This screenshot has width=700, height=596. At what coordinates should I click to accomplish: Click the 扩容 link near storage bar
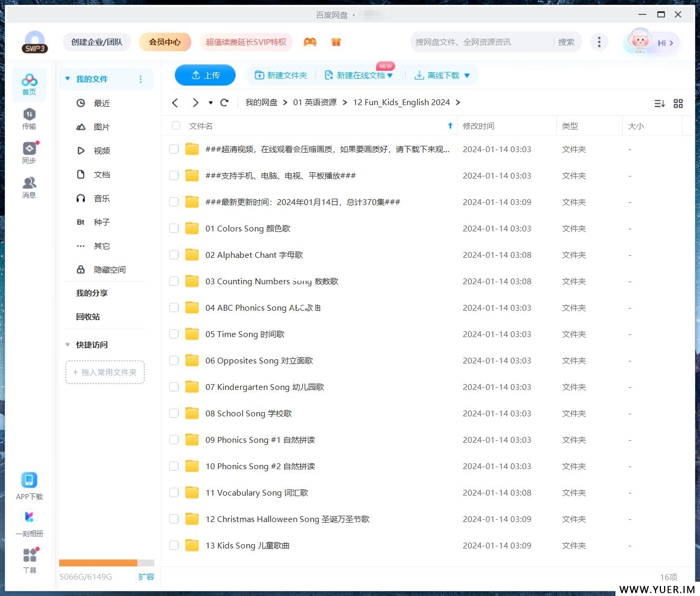click(x=146, y=576)
